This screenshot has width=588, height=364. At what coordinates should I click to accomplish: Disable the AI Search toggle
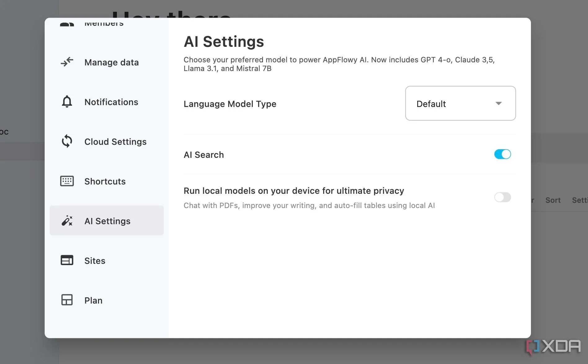502,154
